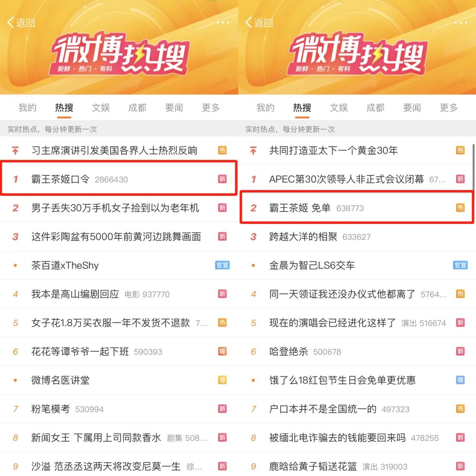The image size is (476, 476).
Task: Open the 更多 tab in left panel
Action: point(211,108)
